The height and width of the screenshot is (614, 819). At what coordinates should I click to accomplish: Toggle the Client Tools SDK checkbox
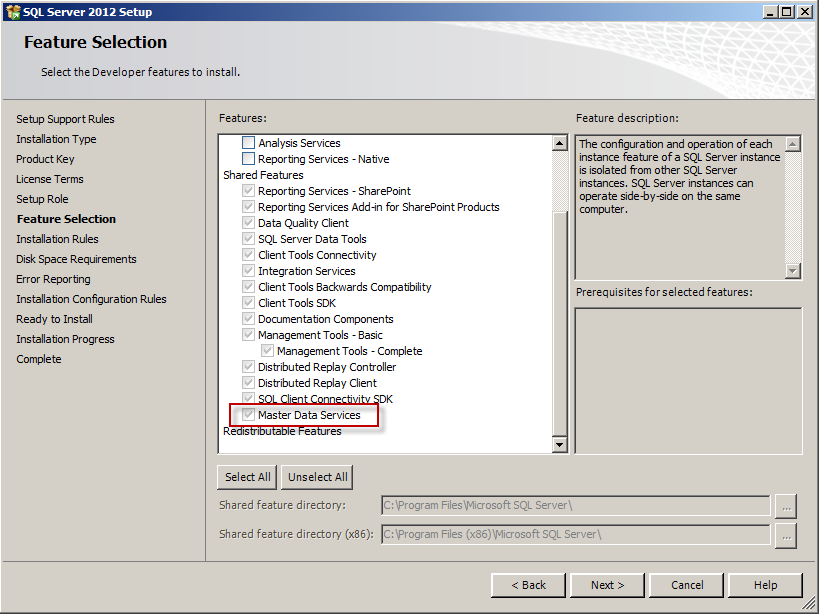(x=247, y=303)
